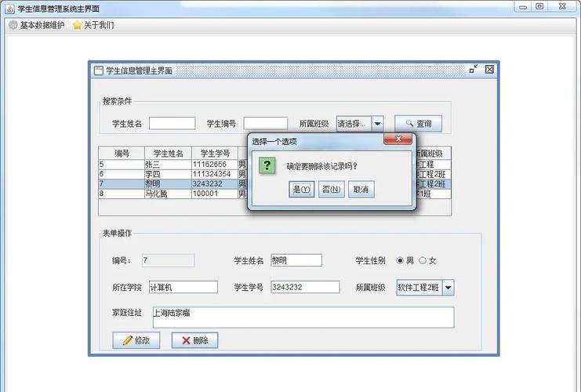Select the 男 radio button
This screenshot has height=392, width=581.
(400, 260)
